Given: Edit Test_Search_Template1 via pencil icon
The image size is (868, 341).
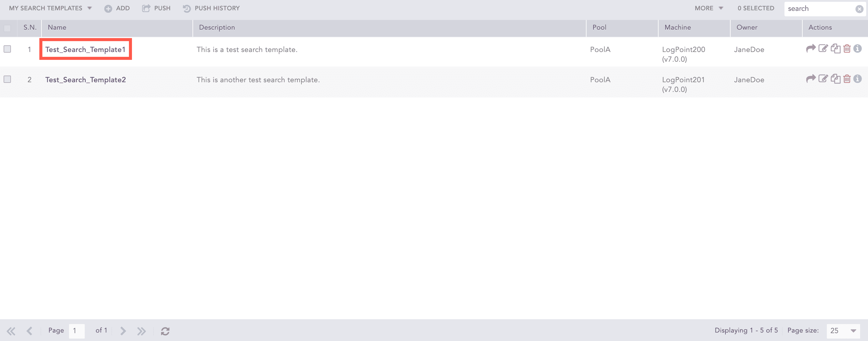Looking at the screenshot, I should tap(823, 49).
